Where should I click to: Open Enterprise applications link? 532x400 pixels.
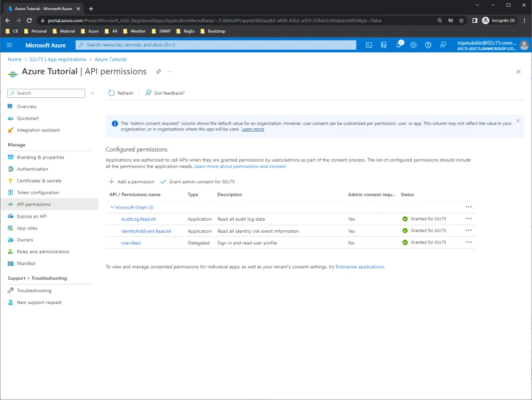pos(359,267)
